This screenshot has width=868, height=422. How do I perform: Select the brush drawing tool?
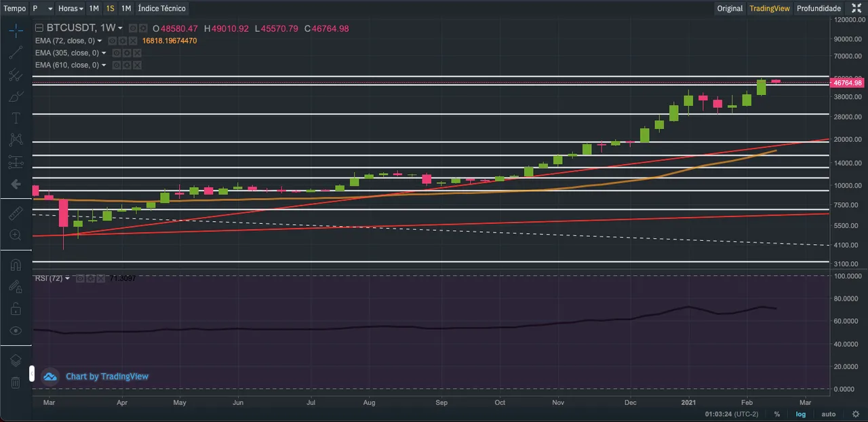(16, 97)
